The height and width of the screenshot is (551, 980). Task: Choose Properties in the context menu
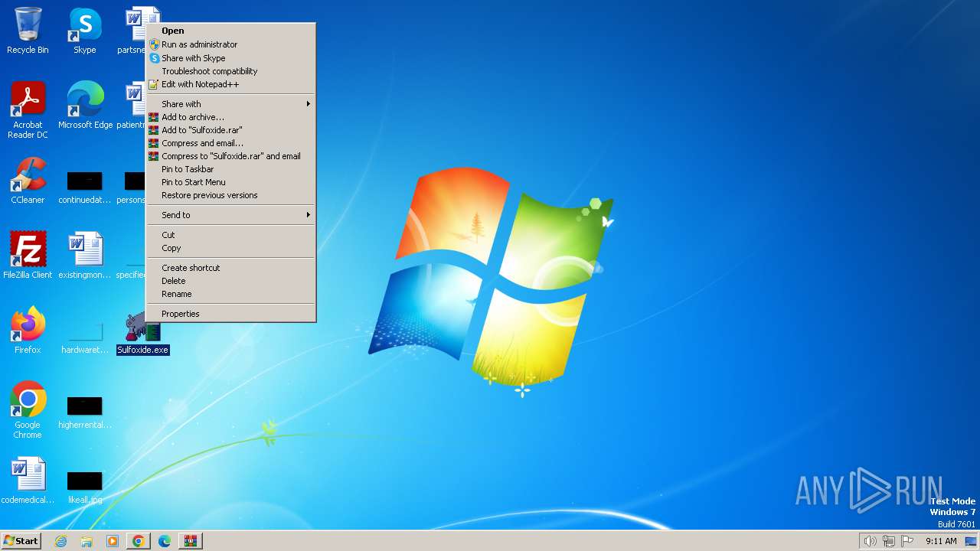coord(230,314)
